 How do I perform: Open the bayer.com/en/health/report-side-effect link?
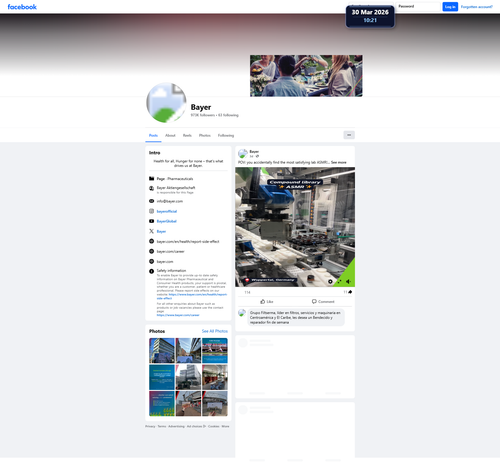[x=188, y=241]
